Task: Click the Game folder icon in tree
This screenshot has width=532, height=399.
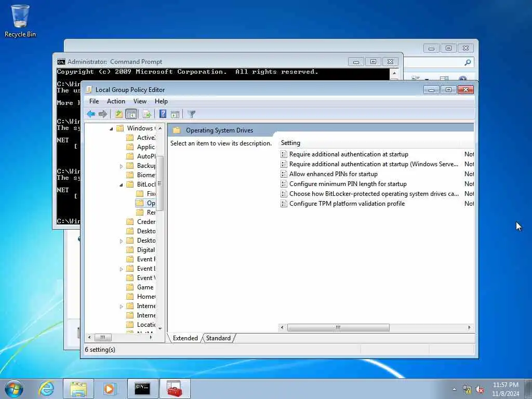Action: pyautogui.click(x=129, y=287)
